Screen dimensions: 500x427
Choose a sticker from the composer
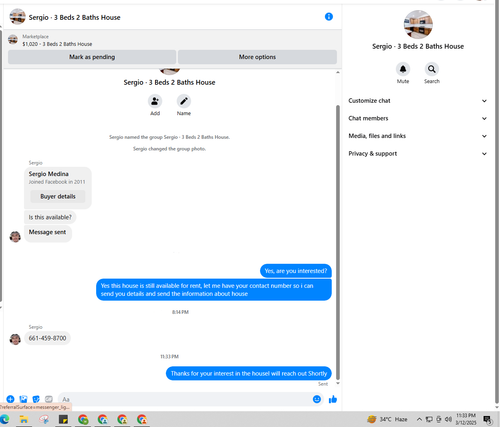[x=36, y=399]
